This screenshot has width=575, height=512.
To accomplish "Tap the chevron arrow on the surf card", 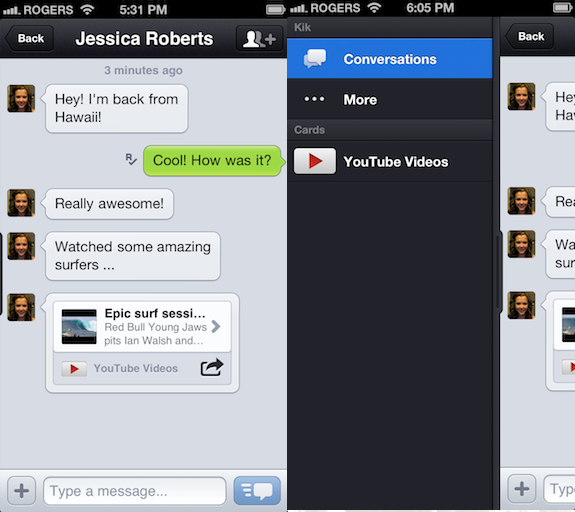I will click(x=216, y=326).
